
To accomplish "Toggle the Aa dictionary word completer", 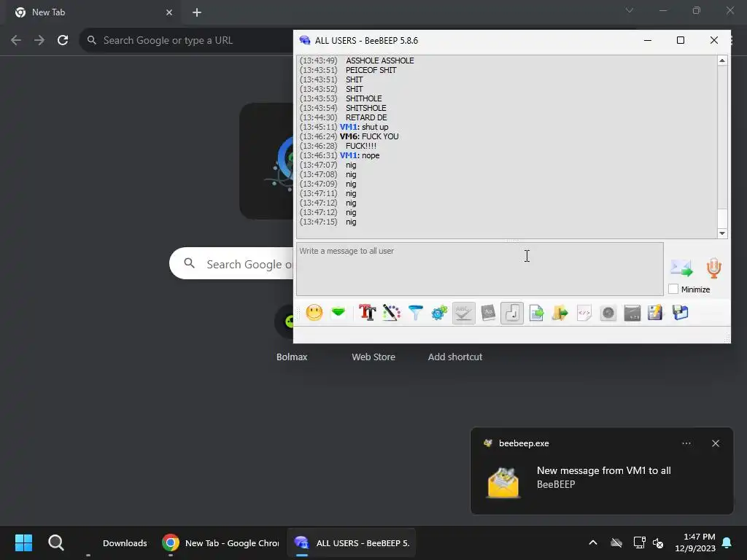I will (x=488, y=313).
